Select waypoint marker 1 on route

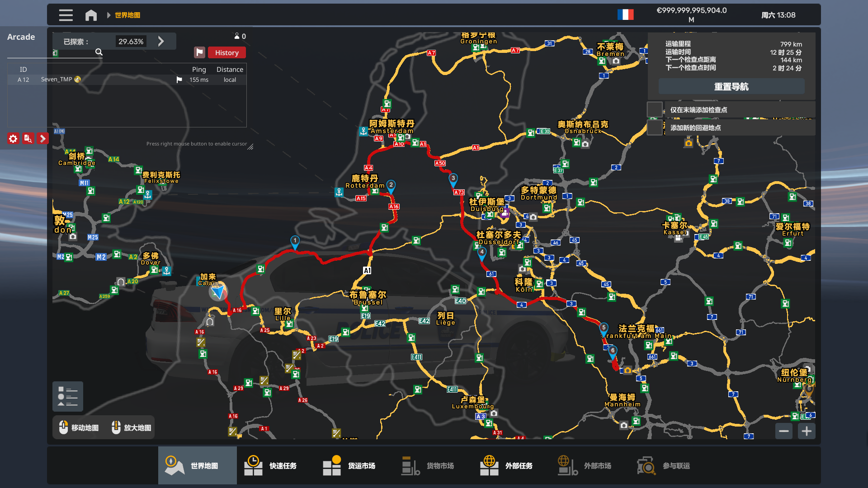click(x=295, y=242)
